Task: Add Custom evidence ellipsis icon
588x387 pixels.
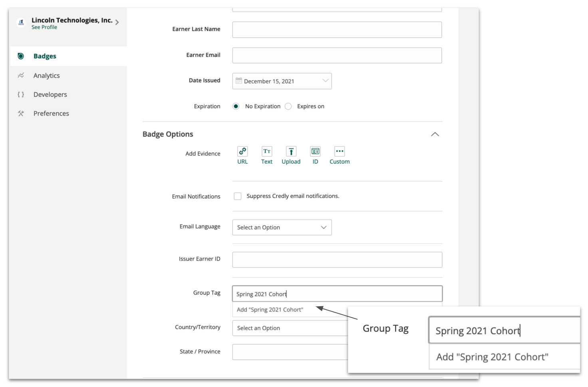Action: point(340,151)
